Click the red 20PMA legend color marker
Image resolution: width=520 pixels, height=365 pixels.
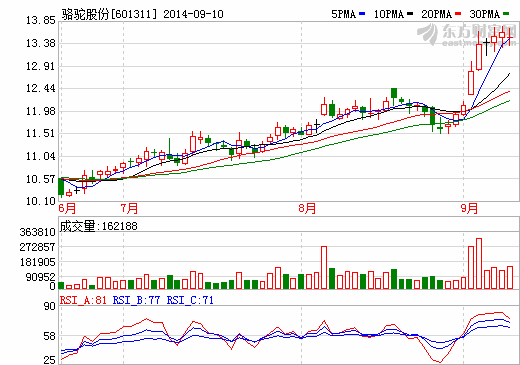click(x=458, y=14)
